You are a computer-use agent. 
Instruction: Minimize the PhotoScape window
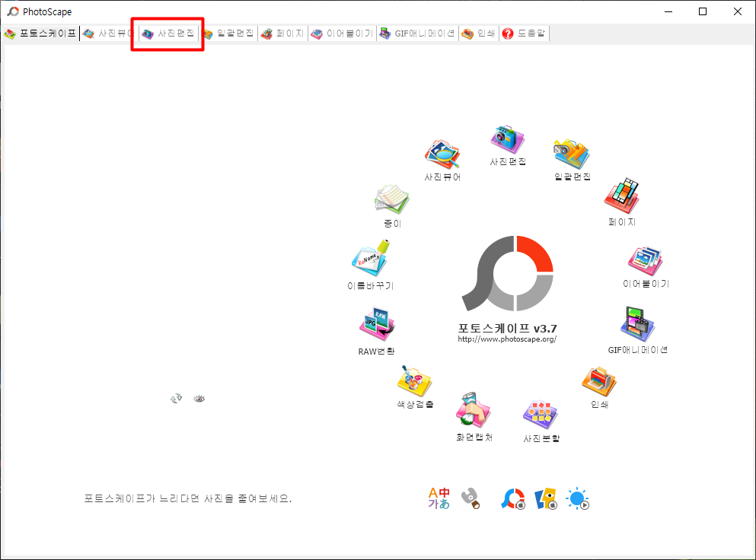668,11
